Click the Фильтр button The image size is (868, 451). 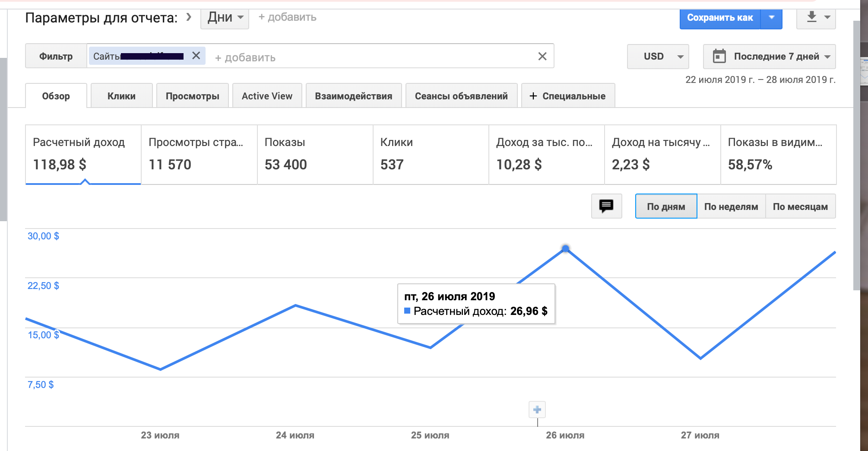point(56,56)
